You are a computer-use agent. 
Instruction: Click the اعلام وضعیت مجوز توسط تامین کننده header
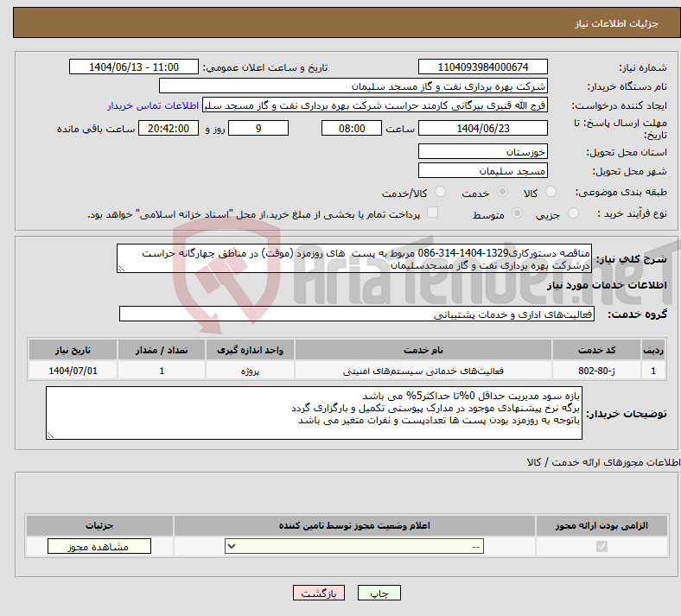coord(354,525)
